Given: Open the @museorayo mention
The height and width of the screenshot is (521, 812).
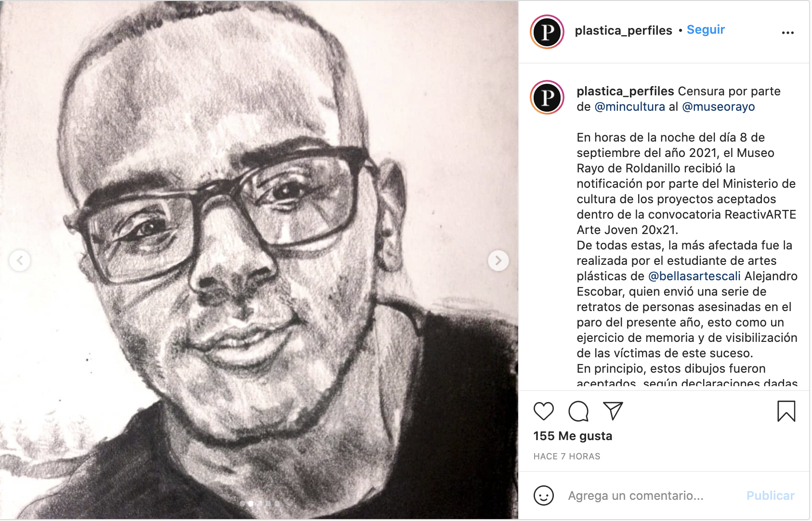Looking at the screenshot, I should point(719,106).
